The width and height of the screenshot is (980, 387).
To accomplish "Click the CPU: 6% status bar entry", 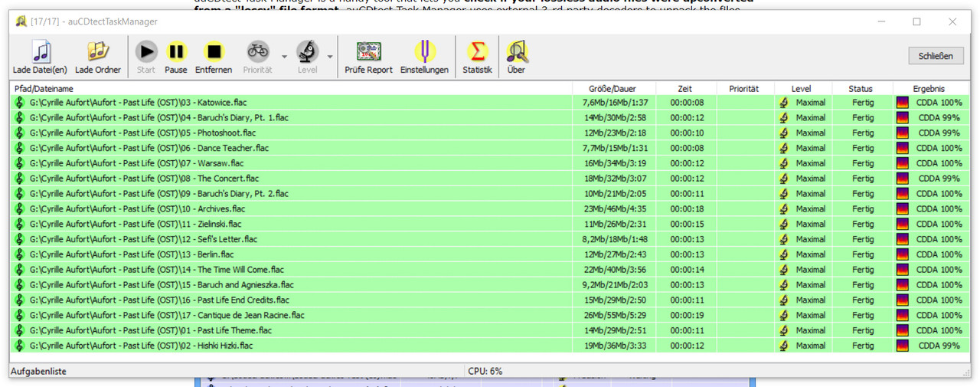I will click(x=485, y=371).
